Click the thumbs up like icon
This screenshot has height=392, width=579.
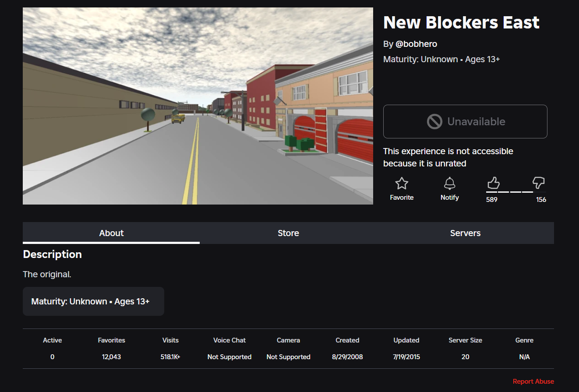pos(493,183)
